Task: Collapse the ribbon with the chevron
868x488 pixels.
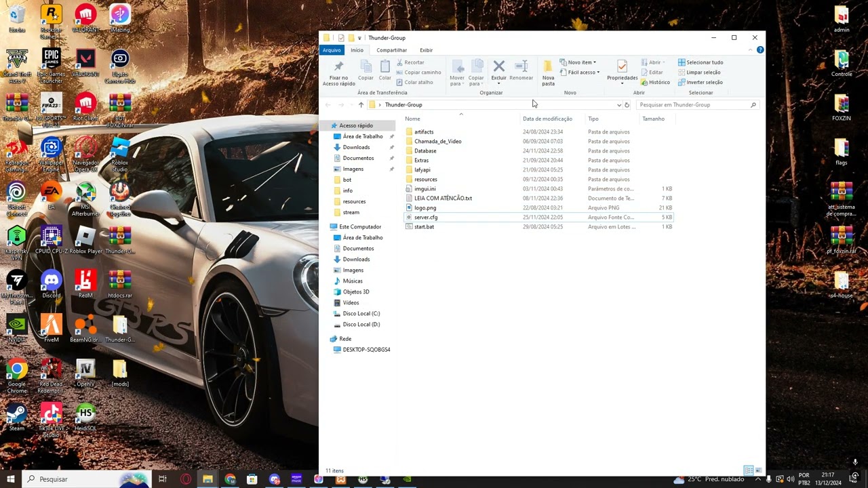Action: [751, 49]
